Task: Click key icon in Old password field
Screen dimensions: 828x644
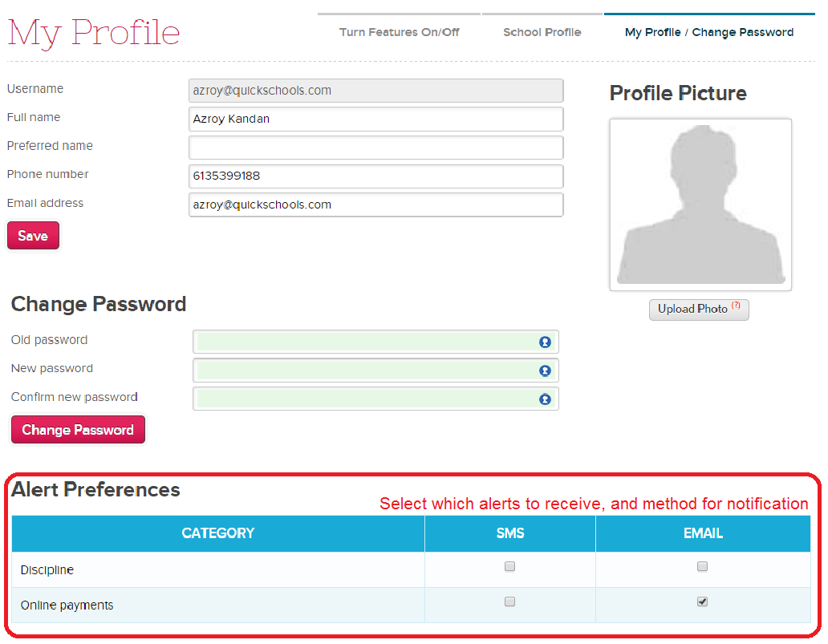Action: (x=545, y=342)
